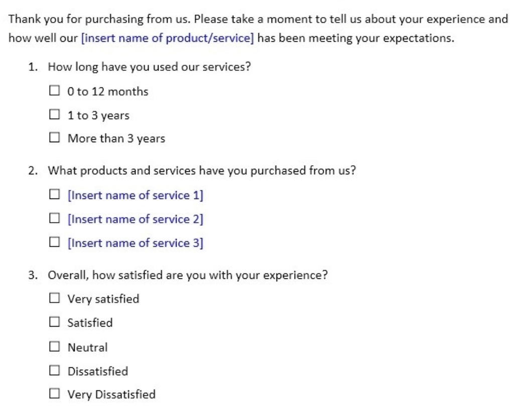Image resolution: width=532 pixels, height=414 pixels.
Task: Tick the checkbox for service 2 placeholder
Action: pyautogui.click(x=54, y=219)
